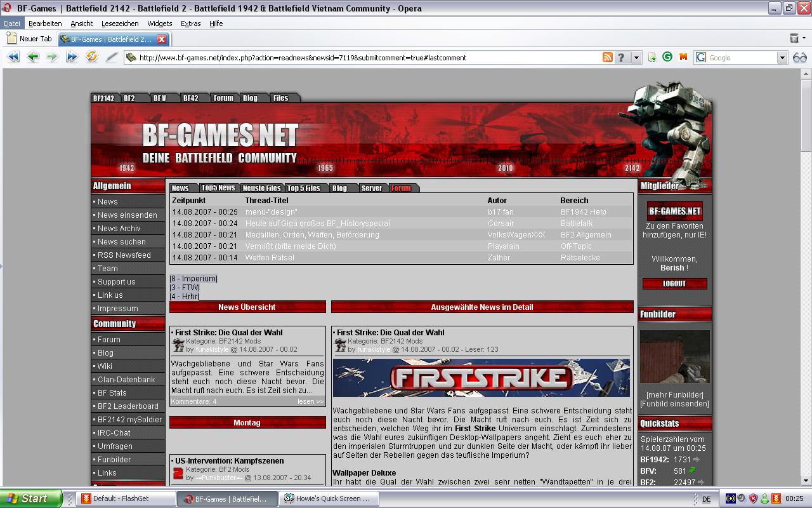Click the Fast Forward navigation button
This screenshot has height=508, width=812.
(72, 57)
